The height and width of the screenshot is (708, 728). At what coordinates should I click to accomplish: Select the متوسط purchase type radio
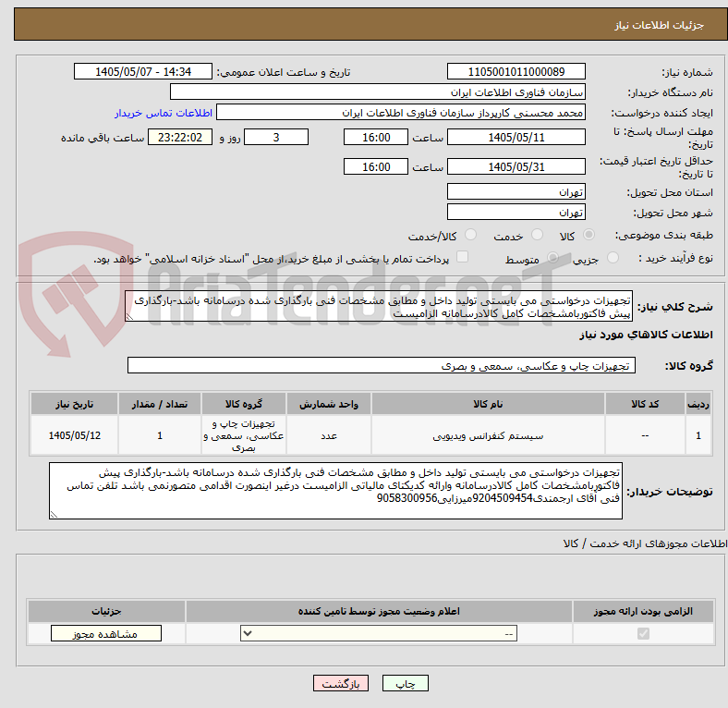click(552, 257)
